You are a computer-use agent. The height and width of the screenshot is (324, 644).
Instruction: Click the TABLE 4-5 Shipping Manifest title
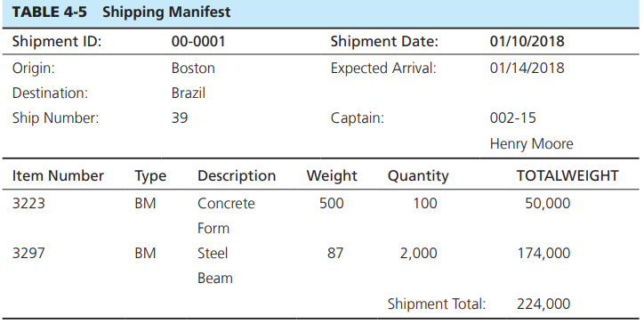121,12
